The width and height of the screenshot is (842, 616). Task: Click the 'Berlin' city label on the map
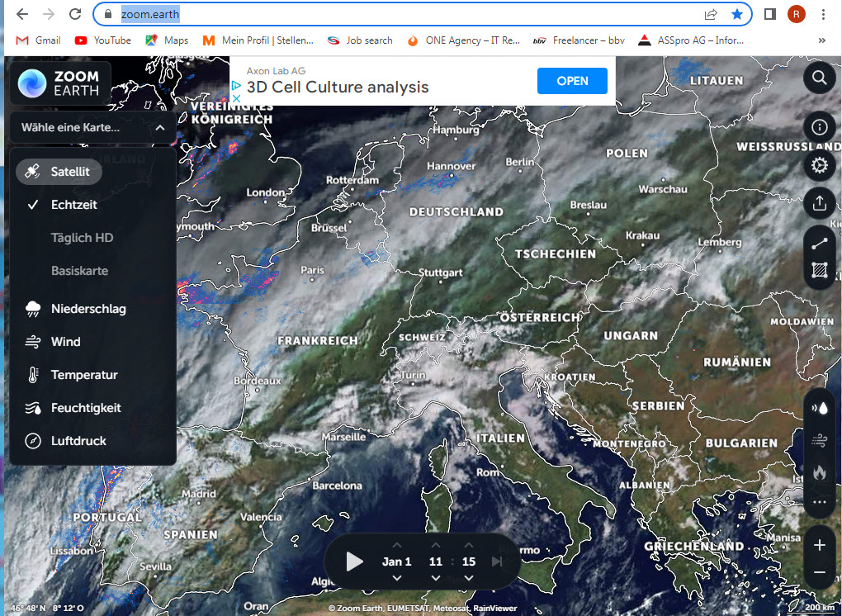(x=519, y=162)
